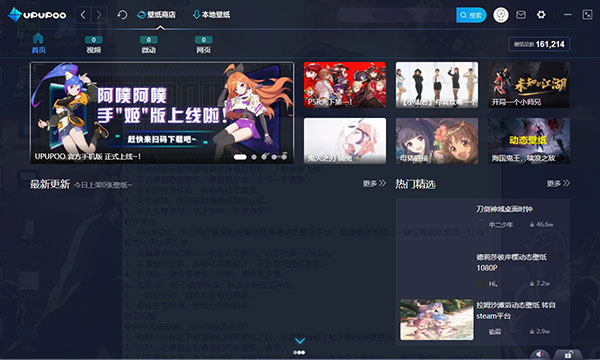This screenshot has height=360, width=600.
Task: Expand 更多 beside 最新更新
Action: coord(374,184)
